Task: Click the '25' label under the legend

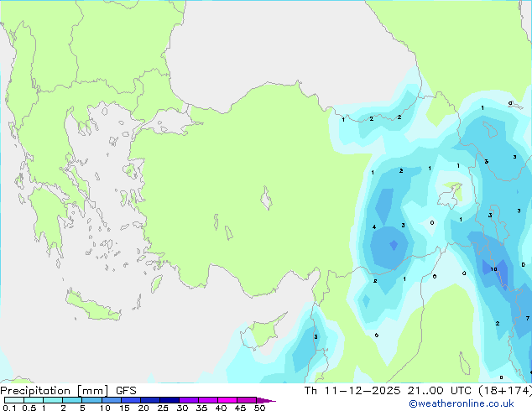Action: (x=163, y=408)
